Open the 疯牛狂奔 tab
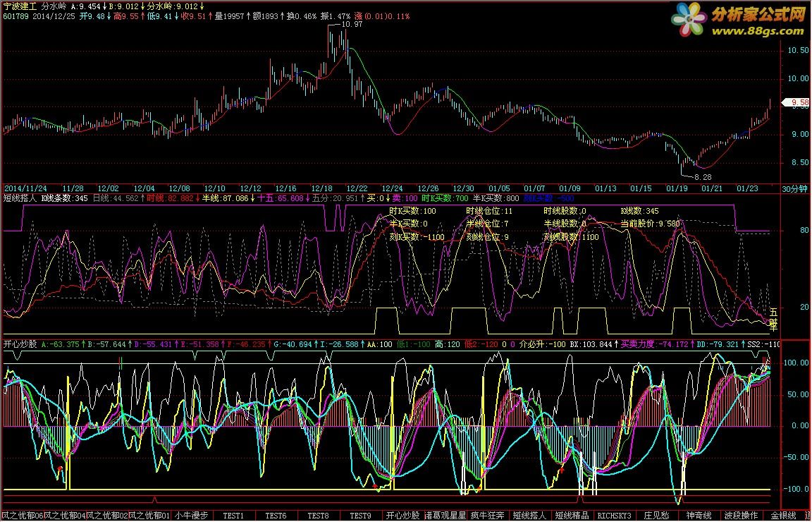Image resolution: width=812 pixels, height=522 pixels. tap(487, 516)
